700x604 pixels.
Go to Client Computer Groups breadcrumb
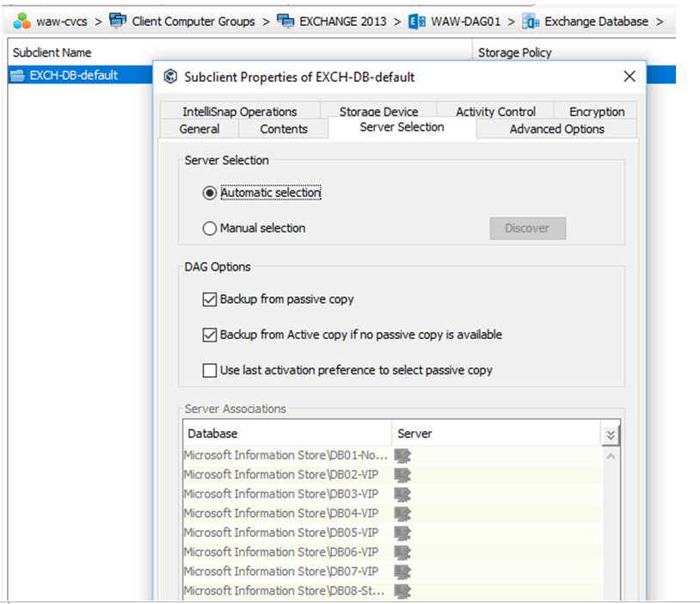(x=193, y=22)
